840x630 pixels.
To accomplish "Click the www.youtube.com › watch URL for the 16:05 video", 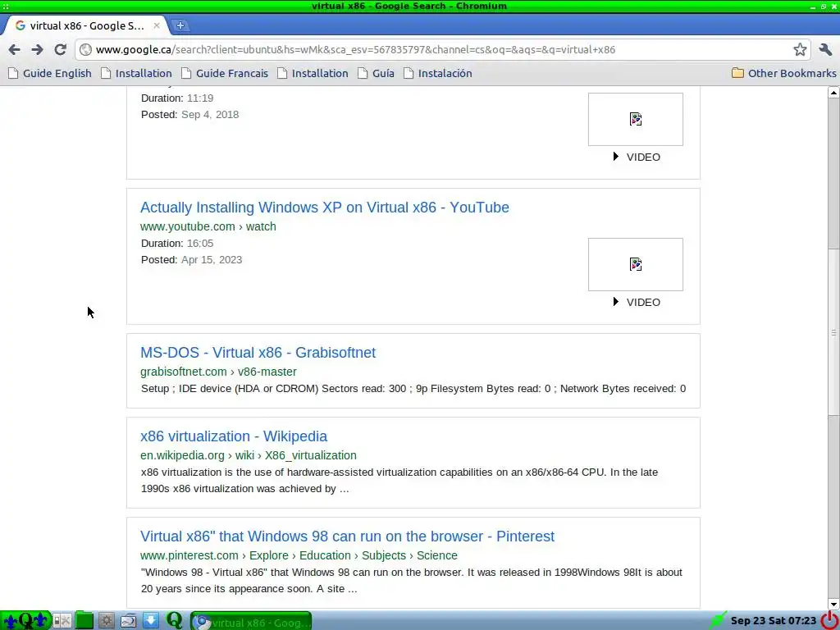I will click(x=208, y=226).
